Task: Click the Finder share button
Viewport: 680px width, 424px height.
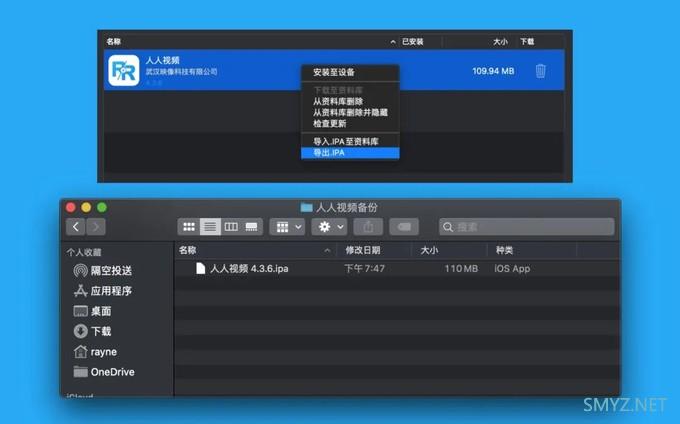Action: 368,227
